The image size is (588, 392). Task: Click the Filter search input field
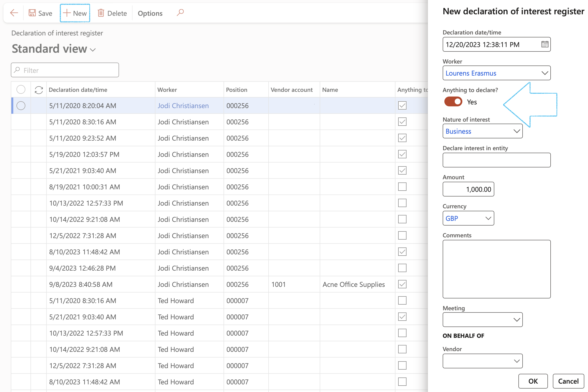click(65, 70)
